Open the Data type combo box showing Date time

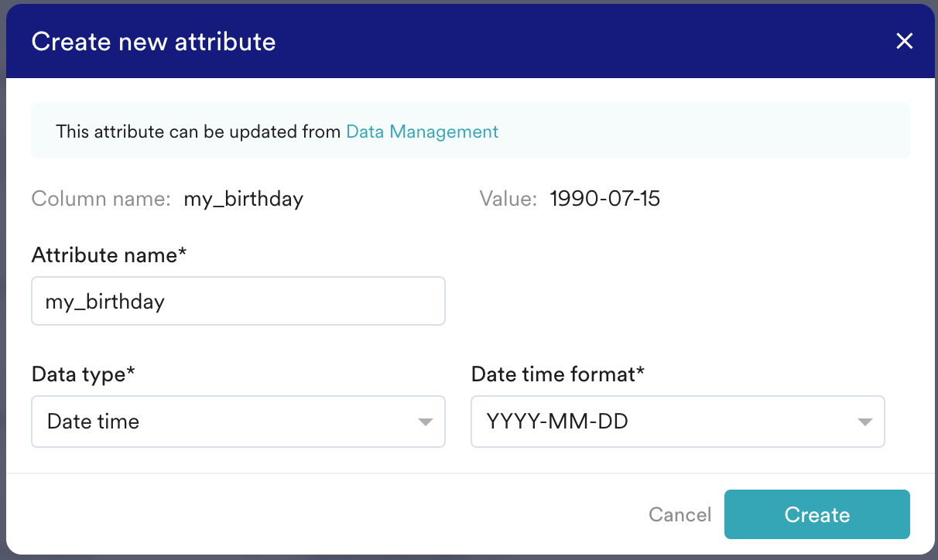click(224, 422)
